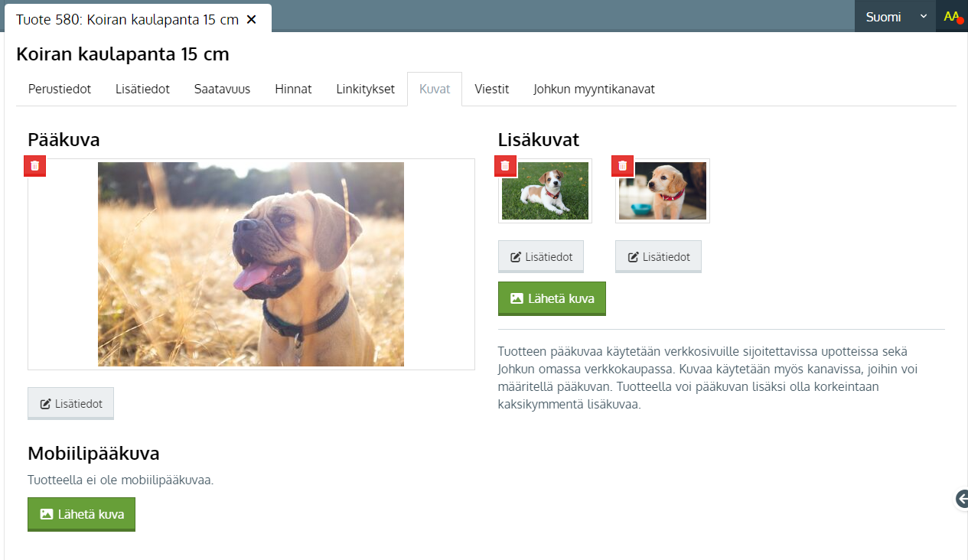Delete the beagle puppy additional image
Viewport: 968px width, 560px height.
(x=505, y=166)
